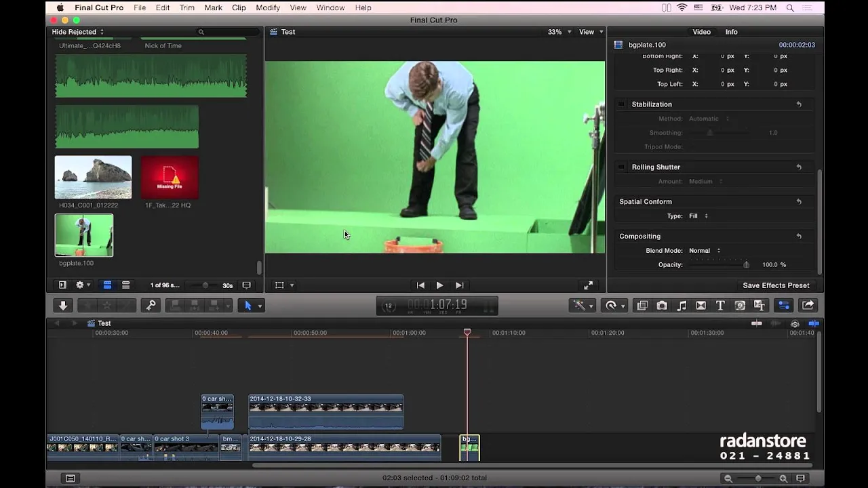868x488 pixels.
Task: Open macOS Spotlight search icon
Action: 790,7
